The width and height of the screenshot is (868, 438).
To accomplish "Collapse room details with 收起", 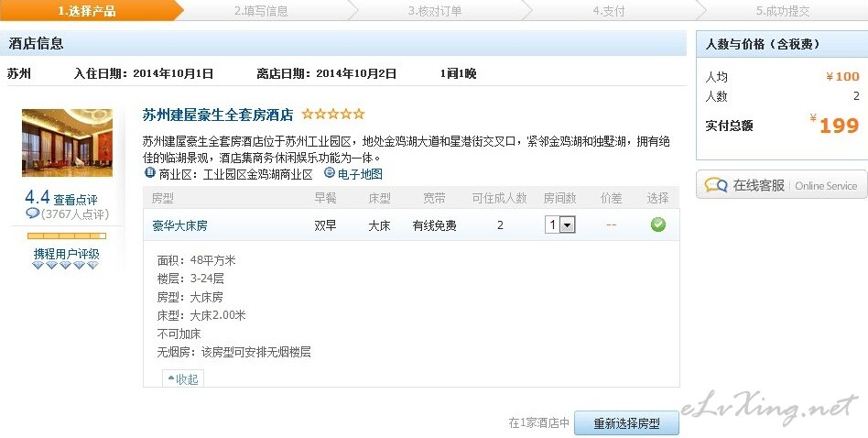I will 183,378.
